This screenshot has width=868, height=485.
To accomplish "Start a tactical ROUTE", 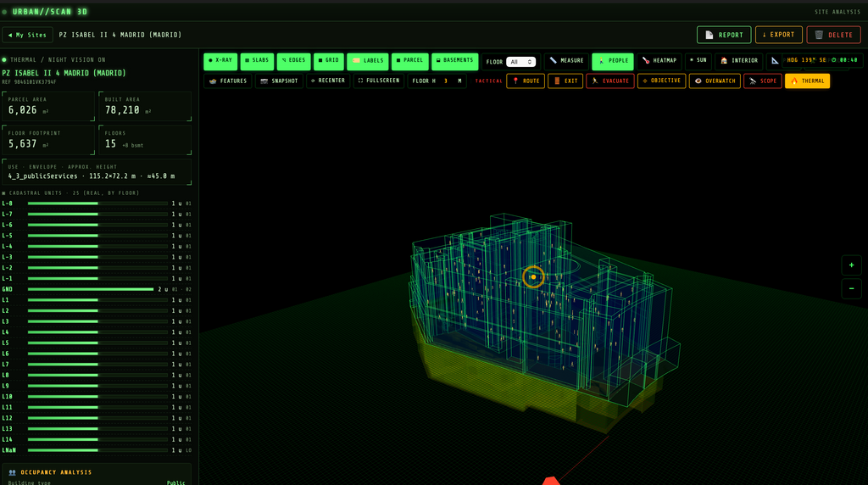I will (526, 81).
